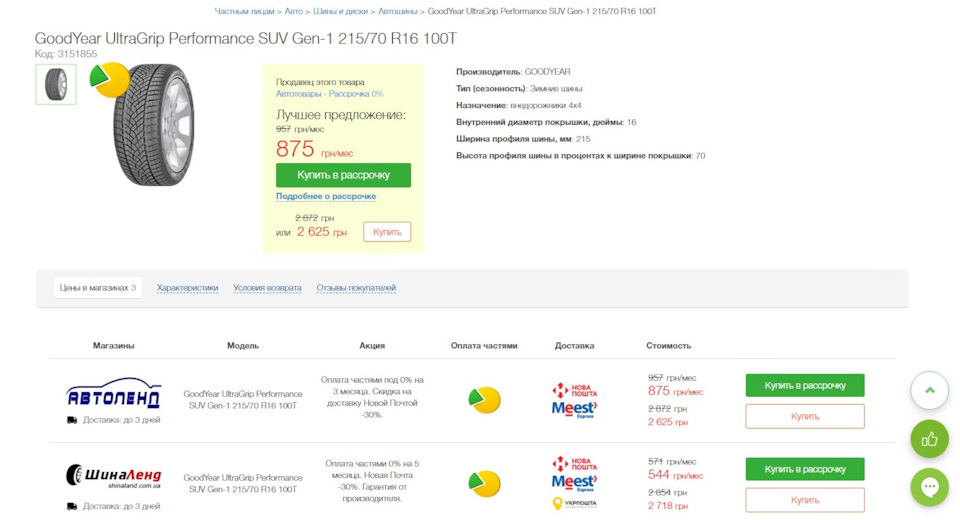Click the 2 718 грн price in the ШинаЛенд row
Image resolution: width=960 pixels, height=520 pixels.
pyautogui.click(x=668, y=506)
